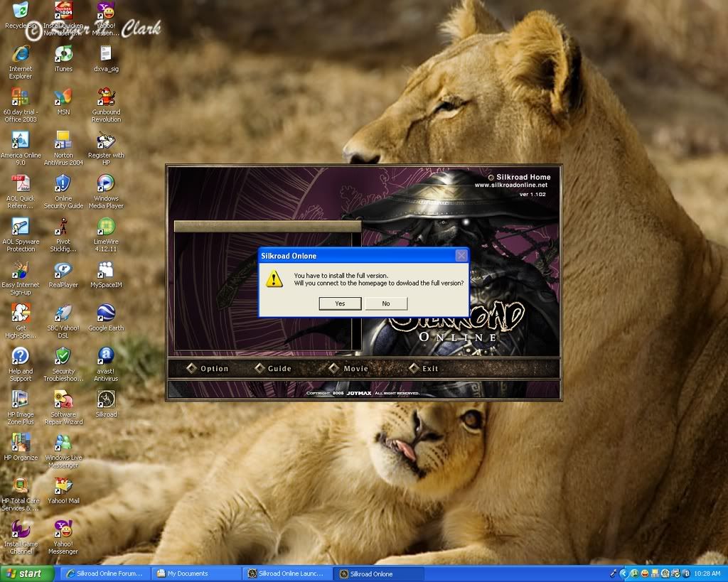Open the AOL Quick Reference PDF icon
728x582 pixels.
click(21, 192)
